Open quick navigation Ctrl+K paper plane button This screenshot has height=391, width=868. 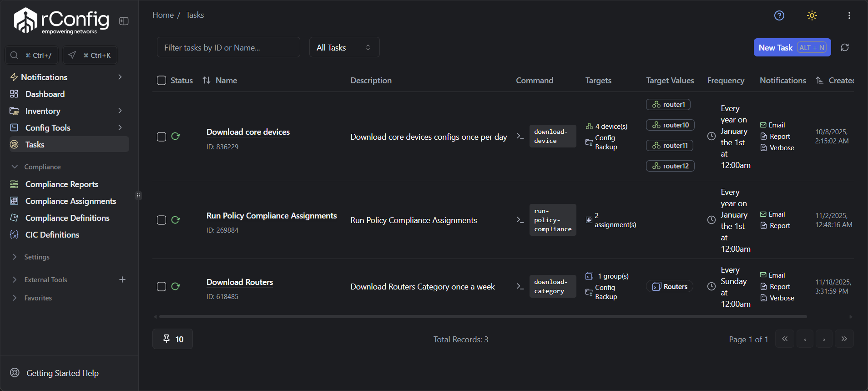[x=90, y=55]
